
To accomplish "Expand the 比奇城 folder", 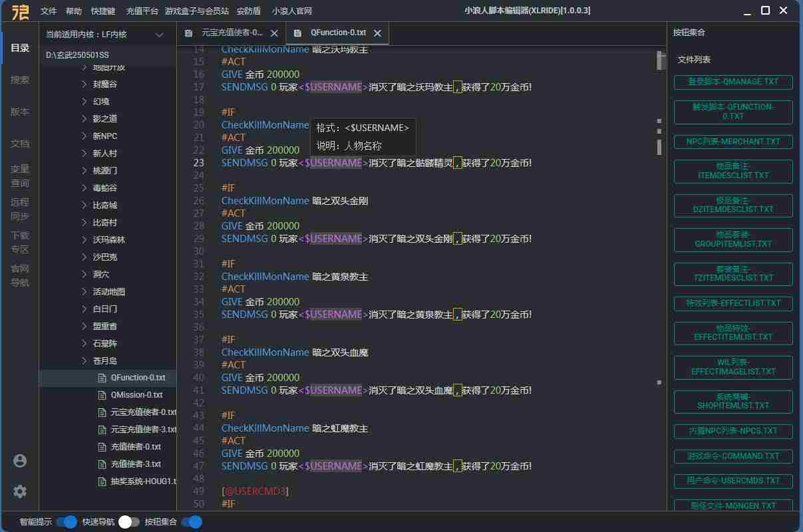I will click(x=84, y=205).
